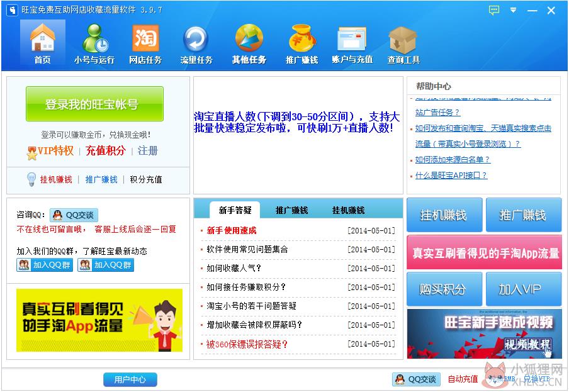Click the yellow 手淘App流量 banner

[99, 320]
